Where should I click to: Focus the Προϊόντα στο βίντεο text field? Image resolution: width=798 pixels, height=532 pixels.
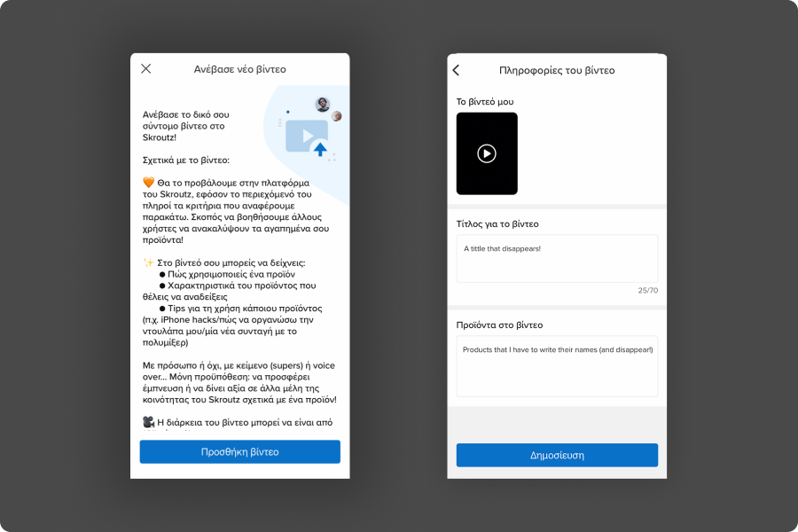(x=558, y=366)
